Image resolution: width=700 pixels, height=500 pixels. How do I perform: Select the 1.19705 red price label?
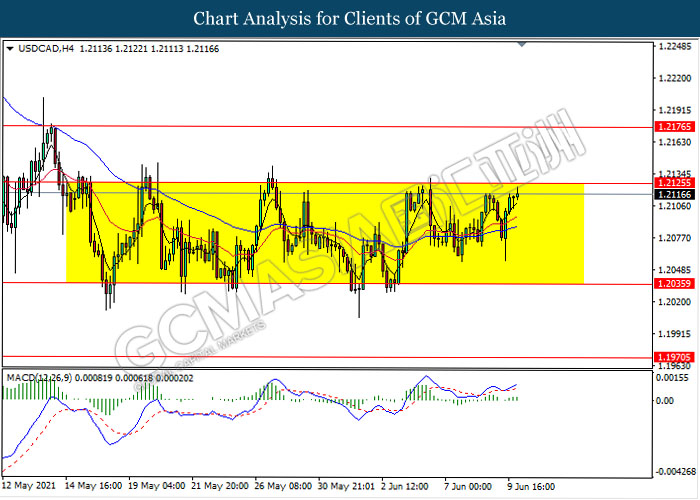point(675,357)
